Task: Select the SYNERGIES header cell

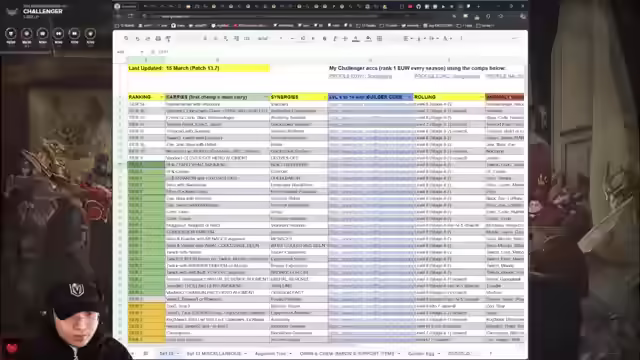Action: coord(299,97)
